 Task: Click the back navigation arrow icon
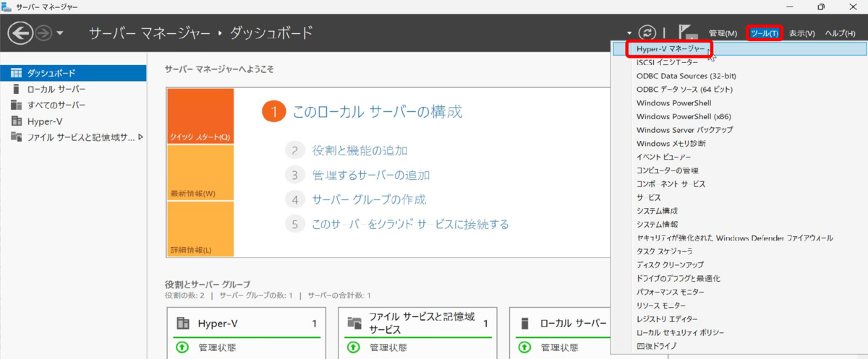tap(20, 33)
